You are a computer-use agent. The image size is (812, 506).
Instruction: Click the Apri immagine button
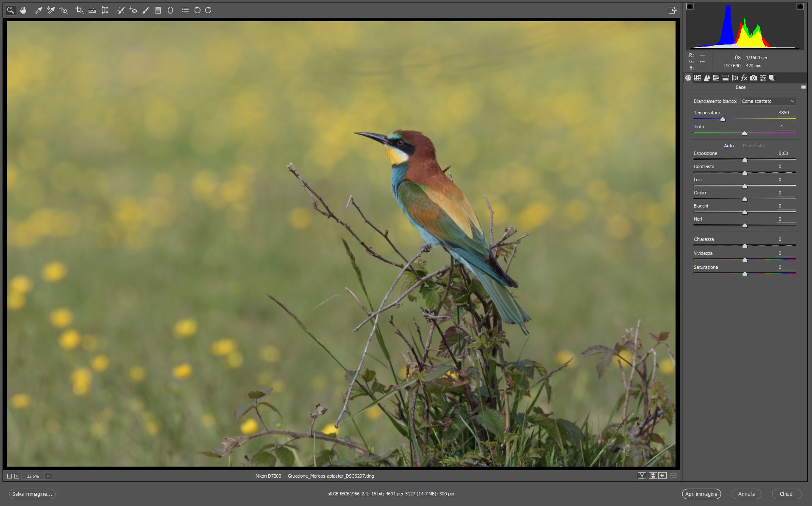tap(701, 494)
